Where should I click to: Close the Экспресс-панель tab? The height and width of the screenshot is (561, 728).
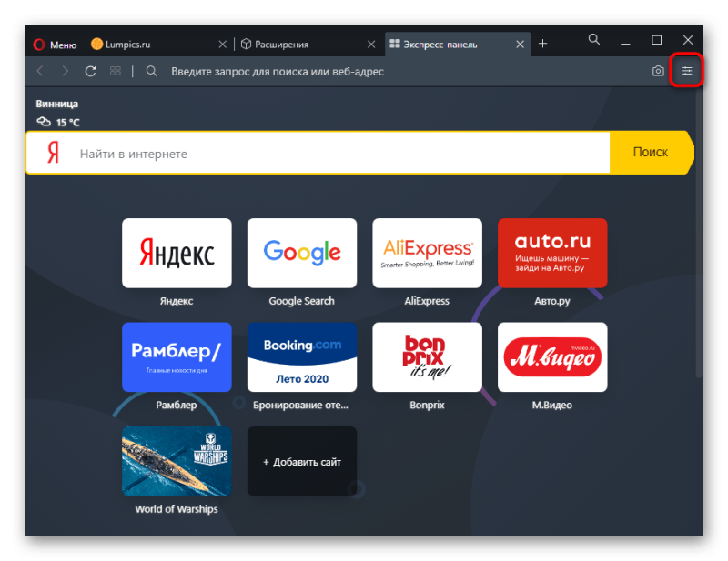(x=520, y=45)
